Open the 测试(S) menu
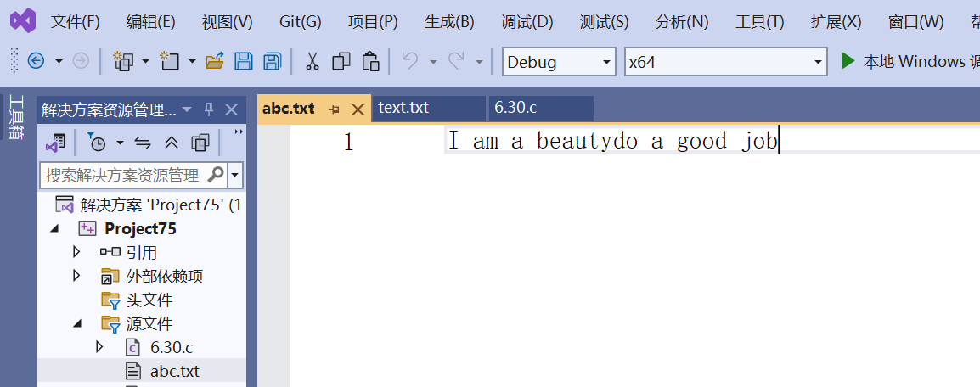 604,22
